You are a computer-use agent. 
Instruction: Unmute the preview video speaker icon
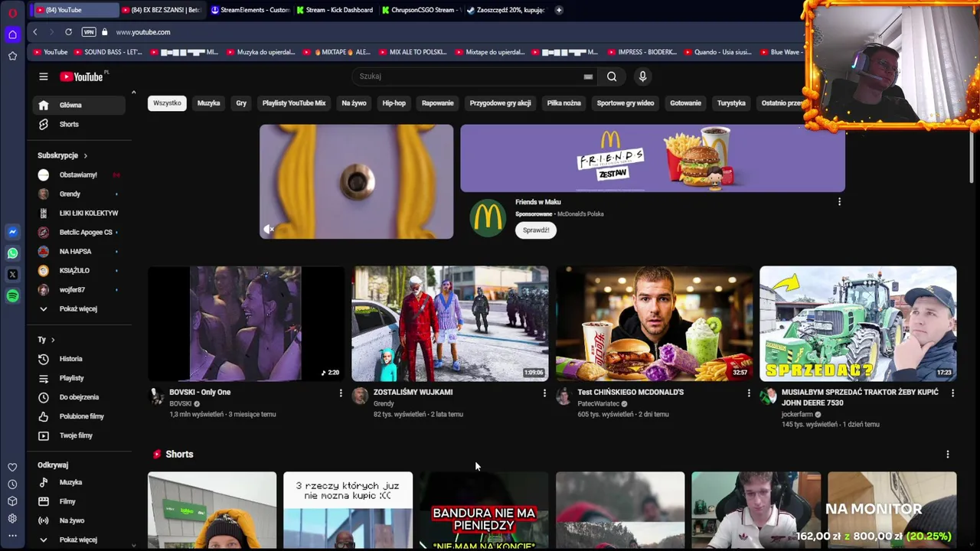[x=269, y=229]
